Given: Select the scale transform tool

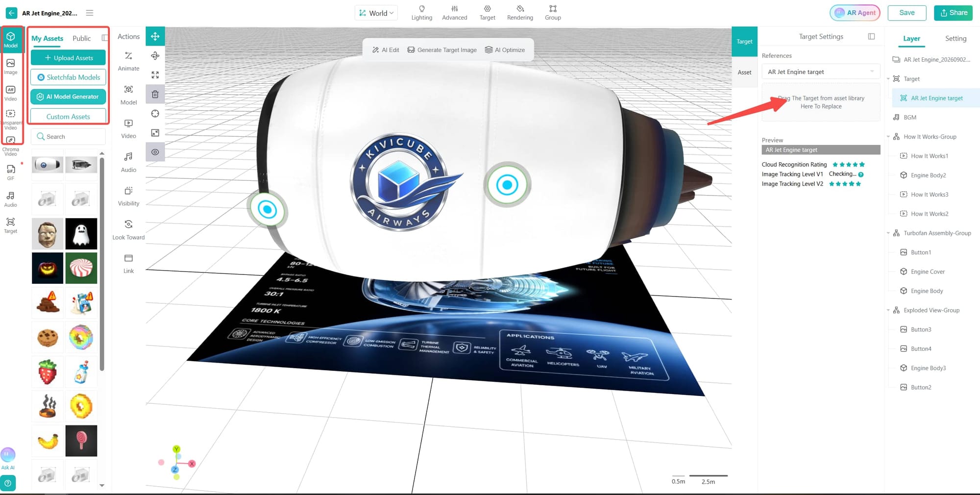Looking at the screenshot, I should [155, 75].
